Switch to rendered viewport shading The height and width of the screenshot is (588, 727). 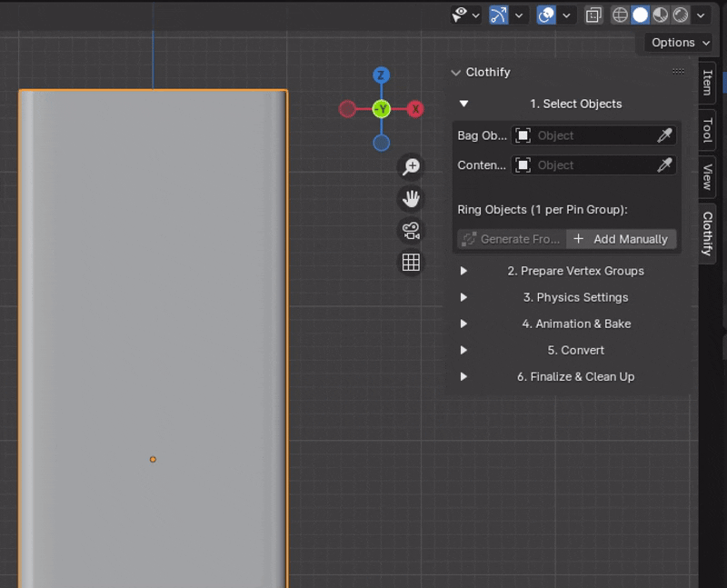[x=680, y=15]
